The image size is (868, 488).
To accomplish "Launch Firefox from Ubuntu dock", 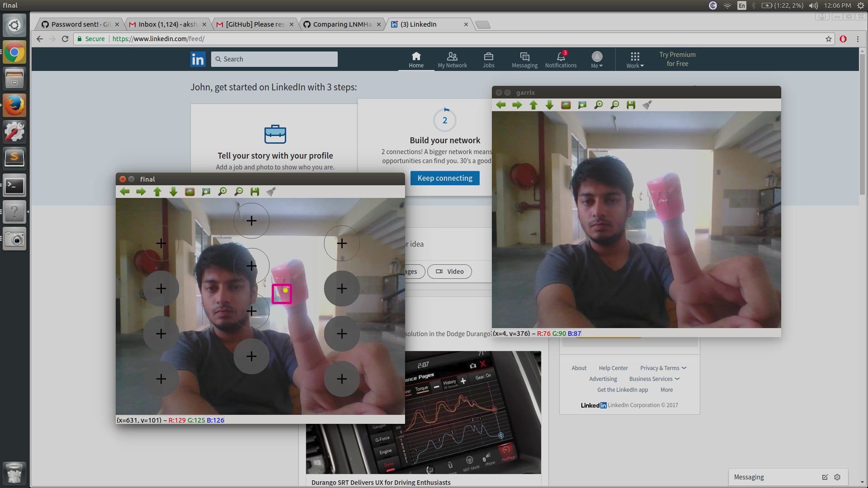I will pyautogui.click(x=14, y=106).
